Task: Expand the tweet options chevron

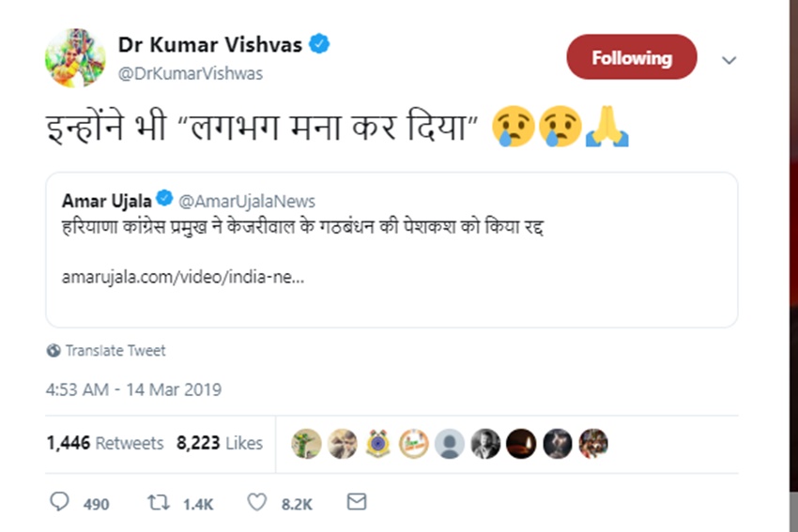Action: (x=729, y=59)
